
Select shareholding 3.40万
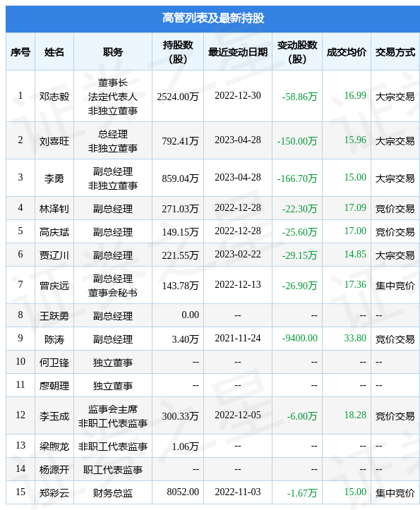(x=185, y=339)
